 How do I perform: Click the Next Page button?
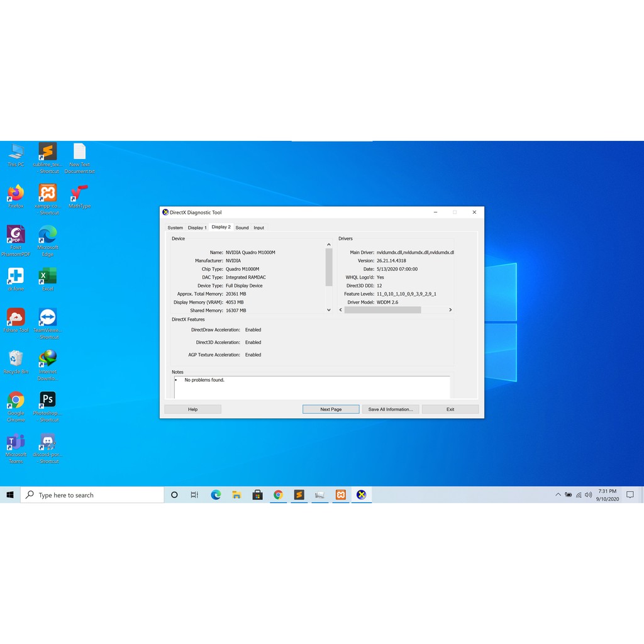(x=331, y=409)
